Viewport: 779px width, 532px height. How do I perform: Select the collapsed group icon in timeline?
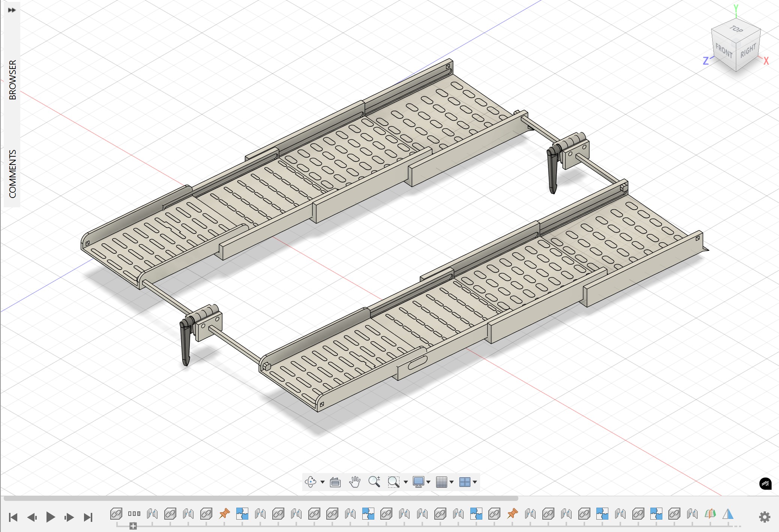tap(134, 514)
